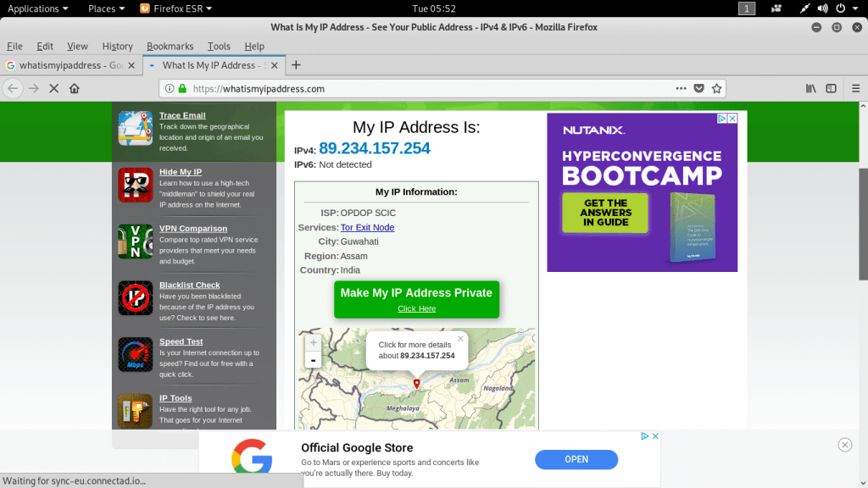Click the Google G logo in ad
The height and width of the screenshot is (488, 868).
click(252, 456)
